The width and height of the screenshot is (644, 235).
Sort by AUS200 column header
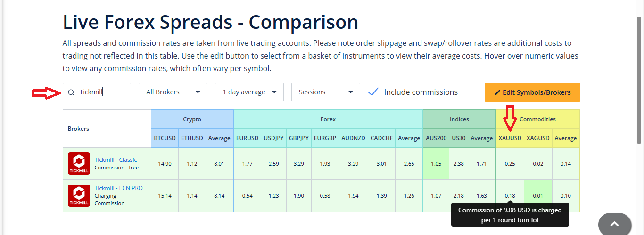tap(436, 138)
